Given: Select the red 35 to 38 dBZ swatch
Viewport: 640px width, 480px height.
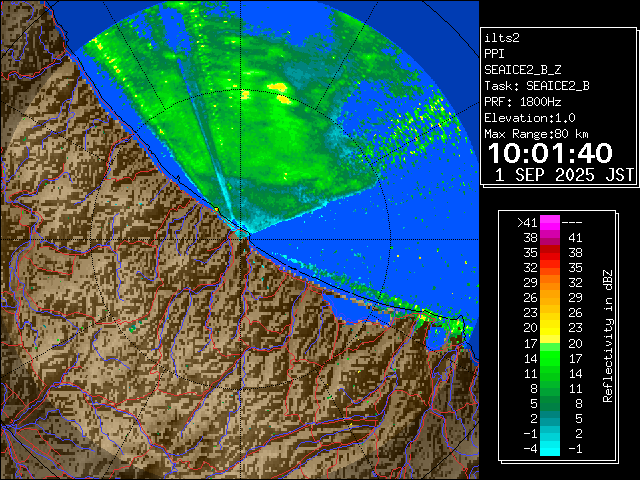Looking at the screenshot, I should coord(550,254).
